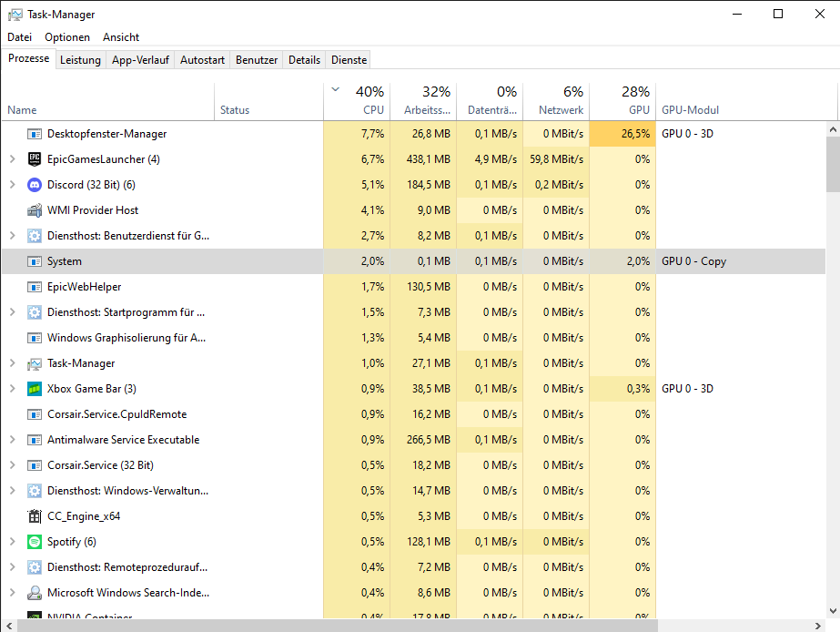Click the Task-Manager title bar icon
The width and height of the screenshot is (840, 632).
pyautogui.click(x=15, y=15)
